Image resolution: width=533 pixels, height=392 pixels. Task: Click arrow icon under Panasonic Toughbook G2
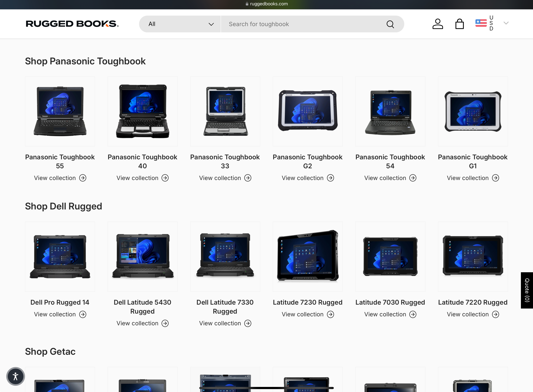pyautogui.click(x=330, y=178)
